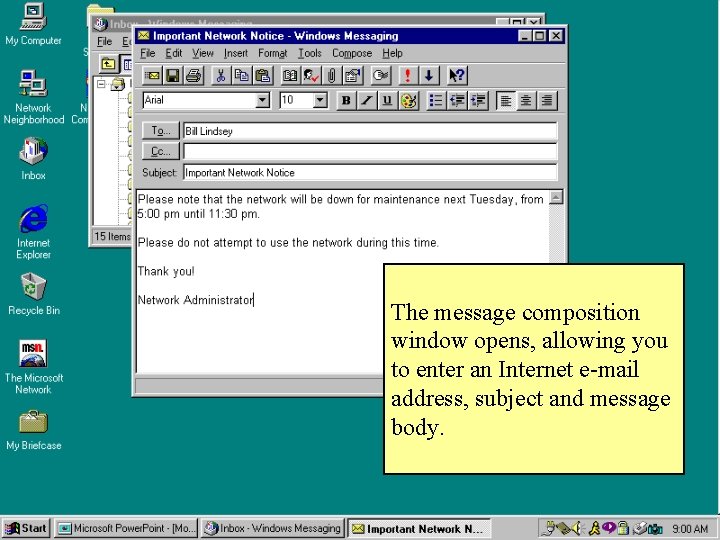Select the Recycle Bin desktop icon
The image size is (720, 540).
34,294
